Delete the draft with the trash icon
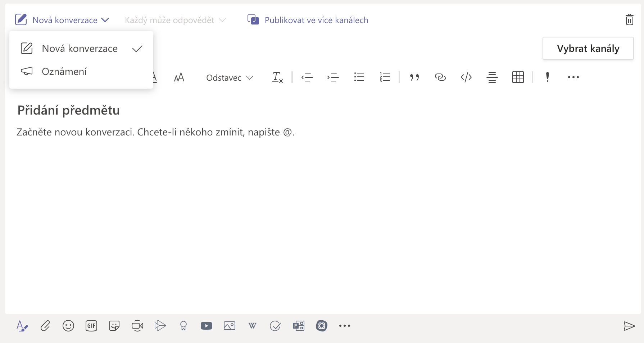 [629, 20]
